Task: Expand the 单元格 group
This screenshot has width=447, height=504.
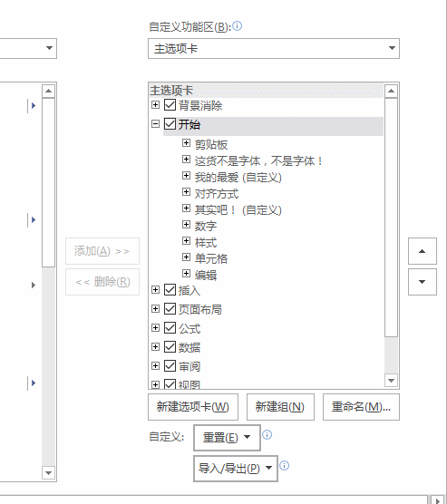Action: click(186, 257)
